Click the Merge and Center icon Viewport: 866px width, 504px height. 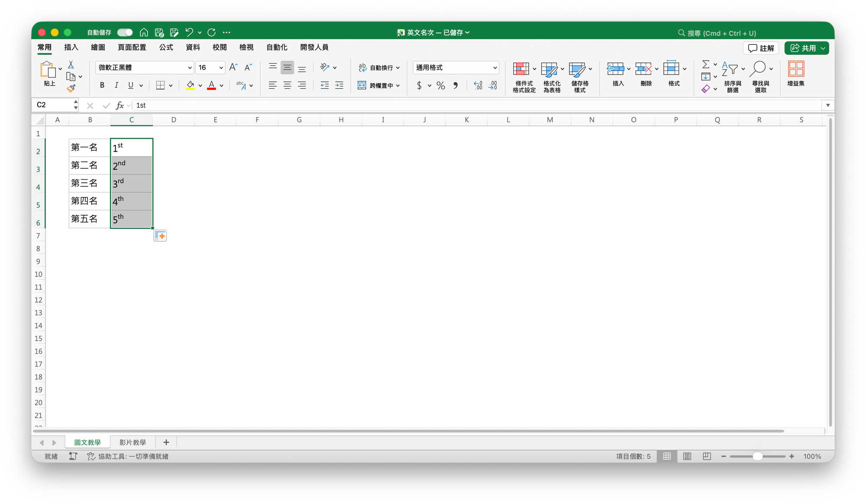(x=362, y=85)
